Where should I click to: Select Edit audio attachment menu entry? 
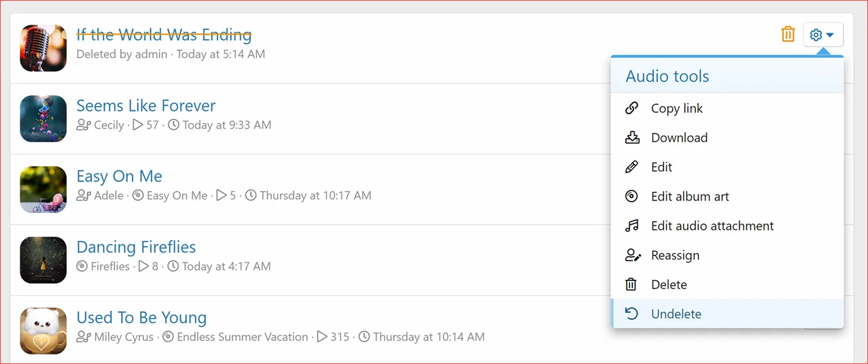coord(712,226)
